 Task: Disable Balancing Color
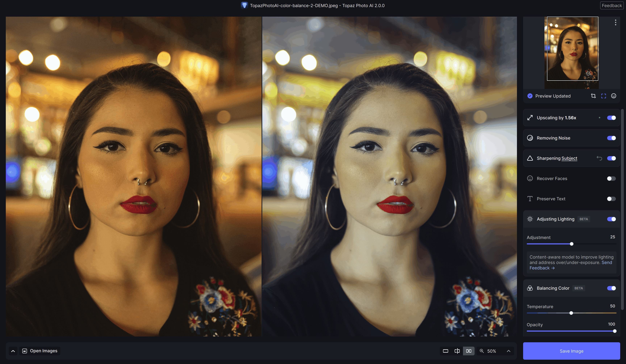point(611,288)
